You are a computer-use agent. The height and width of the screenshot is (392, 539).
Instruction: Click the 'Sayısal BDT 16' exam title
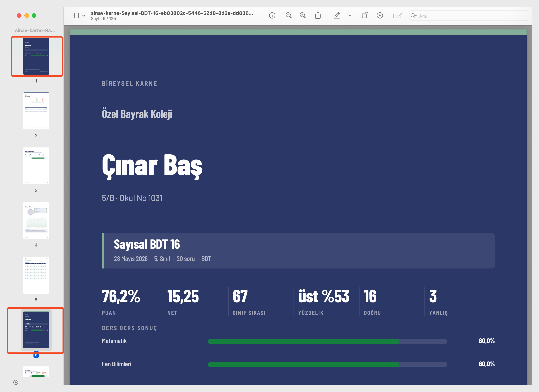pos(147,244)
